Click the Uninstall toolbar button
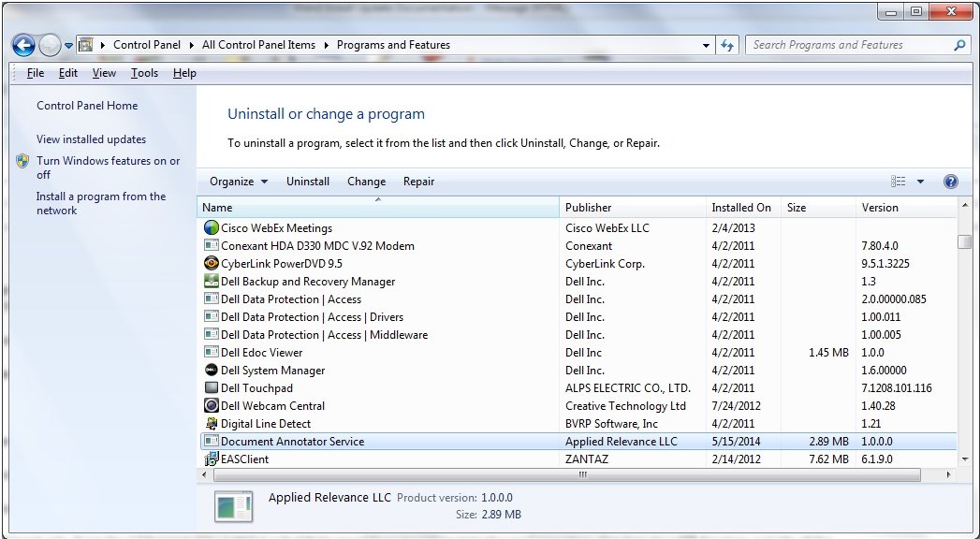The image size is (980, 539). (x=308, y=182)
